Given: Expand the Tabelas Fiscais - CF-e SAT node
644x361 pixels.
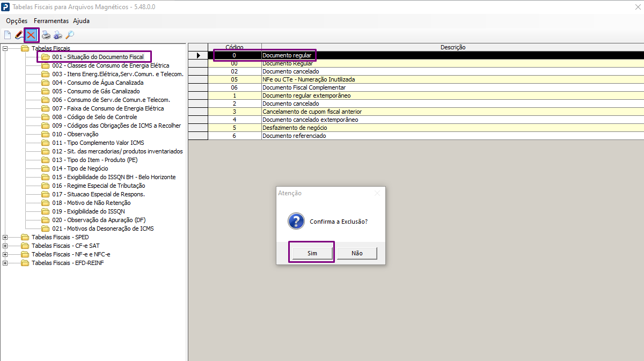Looking at the screenshot, I should pos(5,246).
